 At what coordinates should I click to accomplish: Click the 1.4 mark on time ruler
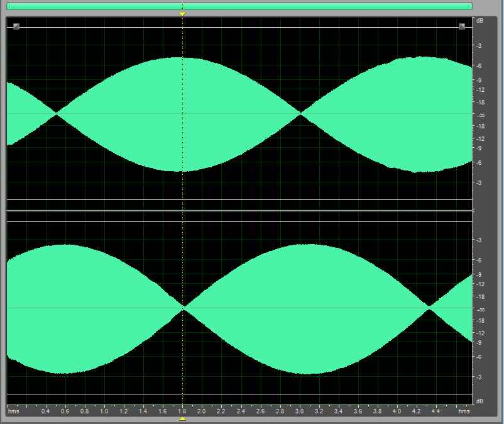coord(143,411)
